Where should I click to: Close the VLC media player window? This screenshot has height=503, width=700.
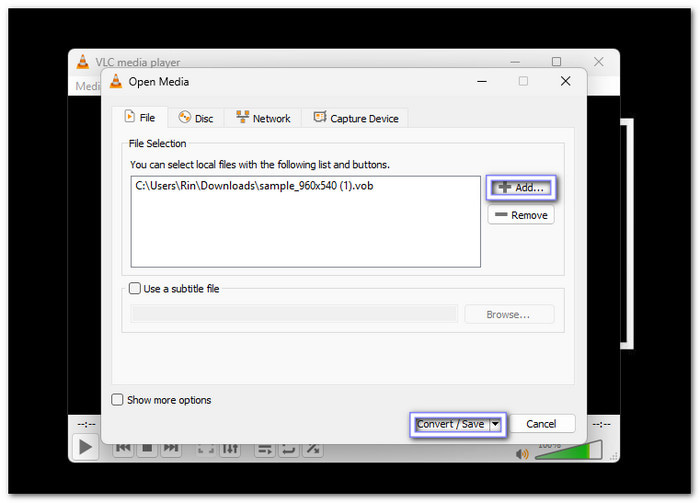point(598,62)
